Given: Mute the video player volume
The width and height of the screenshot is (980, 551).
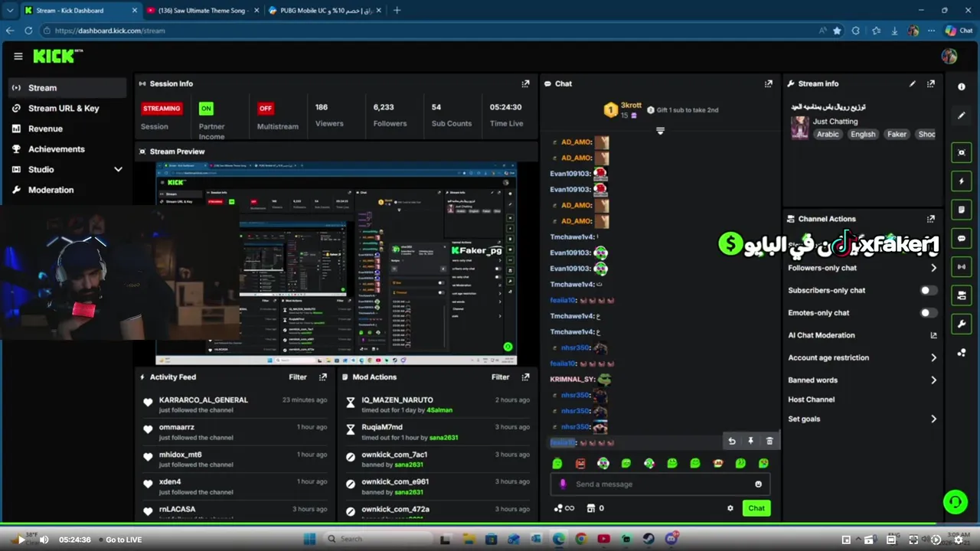Looking at the screenshot, I should point(44,540).
